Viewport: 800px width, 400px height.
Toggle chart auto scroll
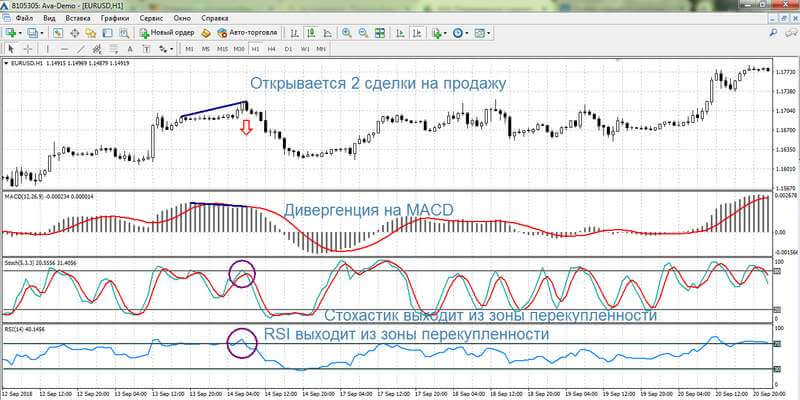coord(399,33)
